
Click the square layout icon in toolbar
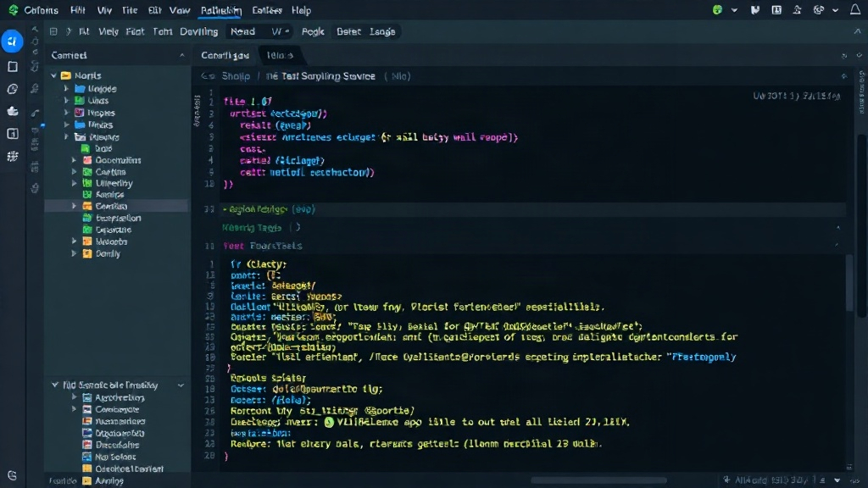(x=53, y=31)
